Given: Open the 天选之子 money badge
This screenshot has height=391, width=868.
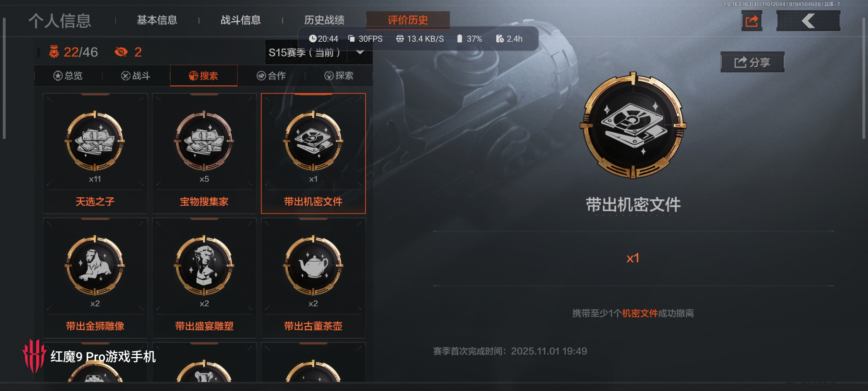Looking at the screenshot, I should (x=95, y=153).
